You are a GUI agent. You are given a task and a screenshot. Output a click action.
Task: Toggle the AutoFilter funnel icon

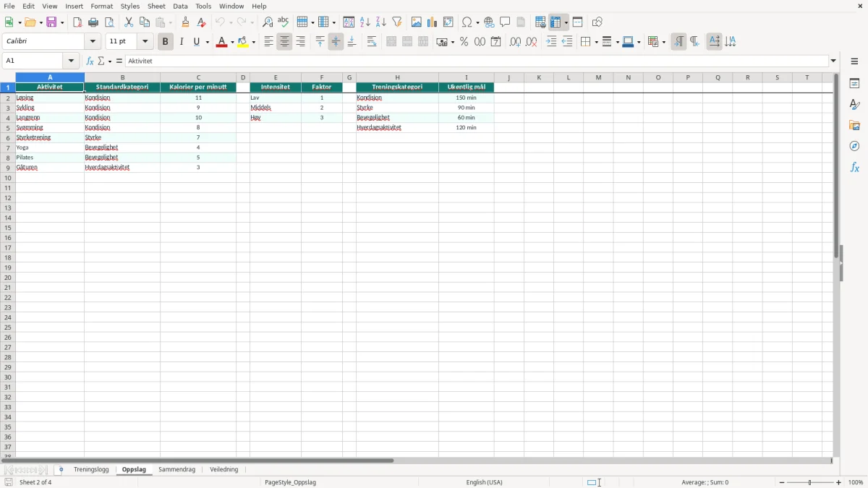click(x=397, y=22)
